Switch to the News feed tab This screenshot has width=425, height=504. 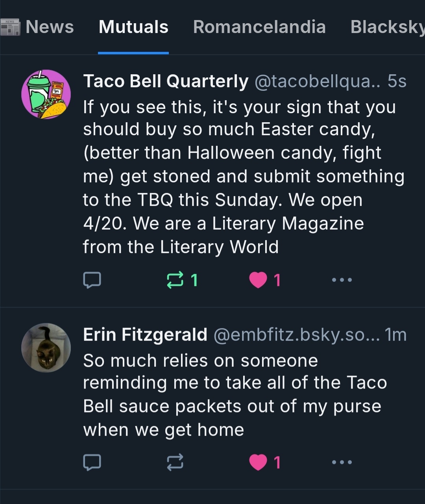click(50, 27)
